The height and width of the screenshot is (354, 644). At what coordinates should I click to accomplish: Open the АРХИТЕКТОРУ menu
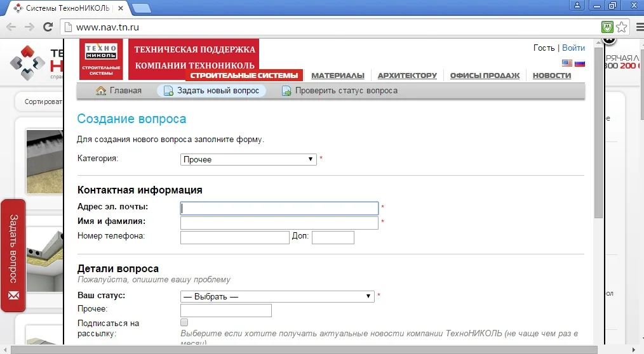click(407, 75)
